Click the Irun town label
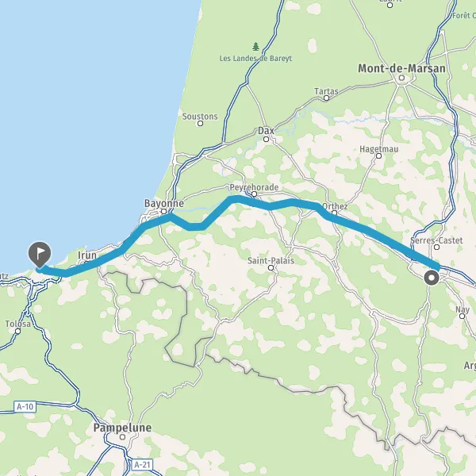Image resolution: width=476 pixels, height=476 pixels. 87,255
